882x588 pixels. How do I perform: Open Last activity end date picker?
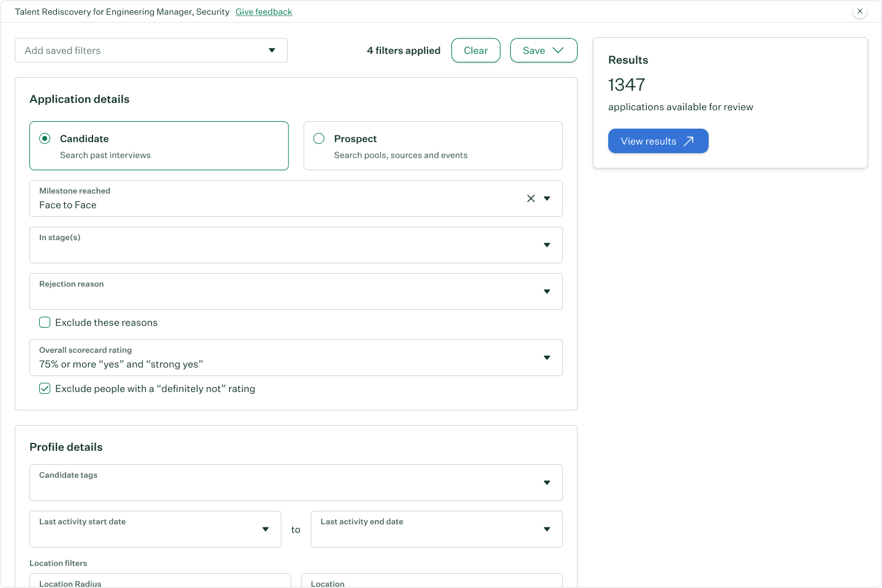[437, 529]
